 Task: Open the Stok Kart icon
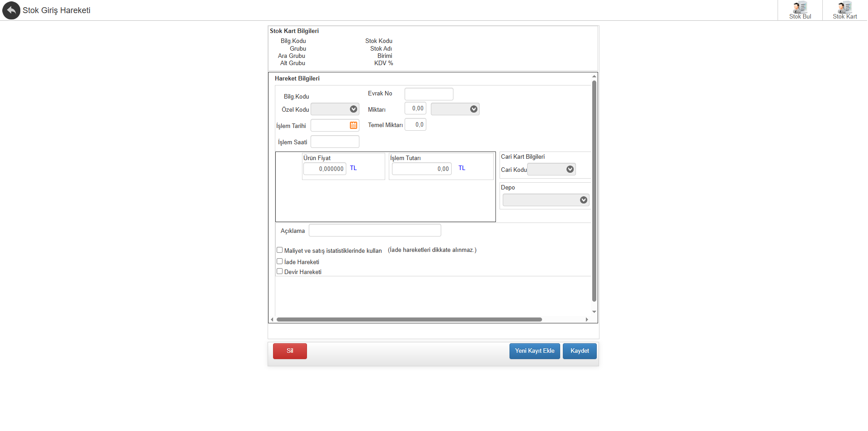pyautogui.click(x=844, y=10)
